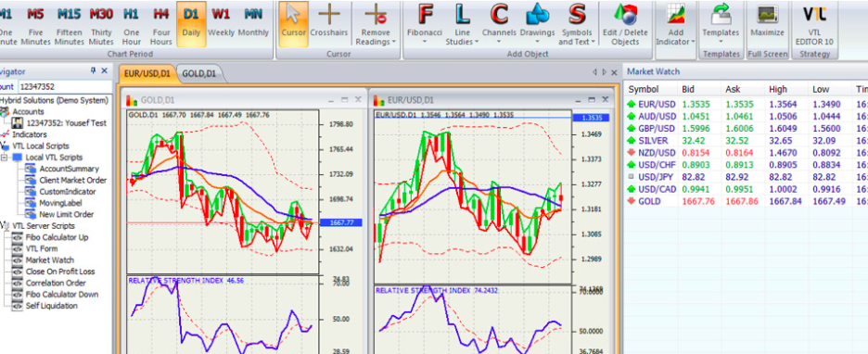Open the Indicators tree node
The width and height of the screenshot is (868, 354).
pyautogui.click(x=30, y=134)
